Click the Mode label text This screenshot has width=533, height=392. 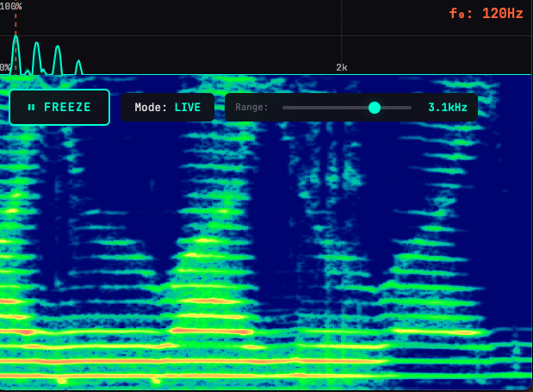(x=151, y=108)
